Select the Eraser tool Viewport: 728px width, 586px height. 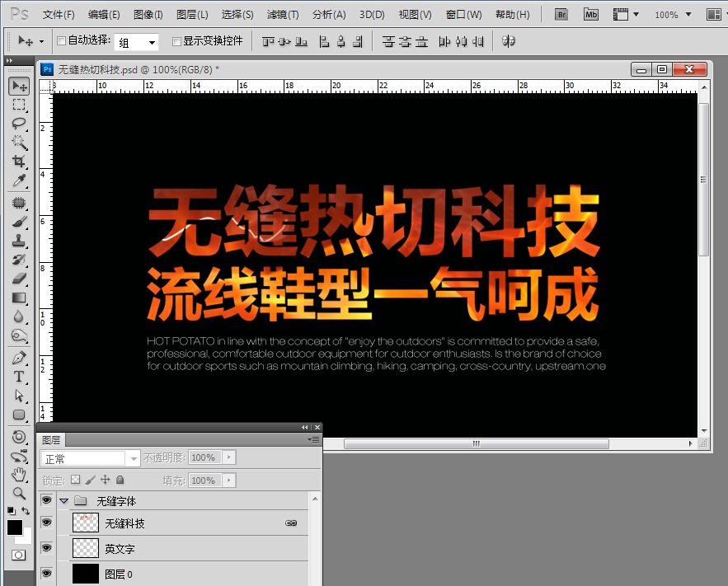[x=19, y=279]
